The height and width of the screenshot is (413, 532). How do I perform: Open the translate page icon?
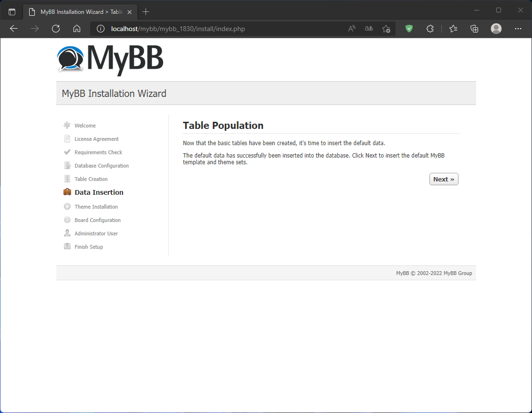(x=369, y=29)
